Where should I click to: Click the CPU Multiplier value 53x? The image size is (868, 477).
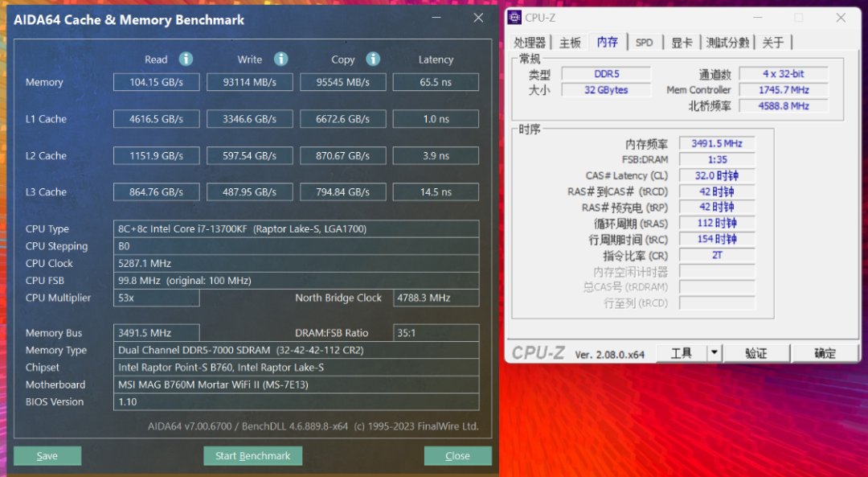(x=157, y=298)
